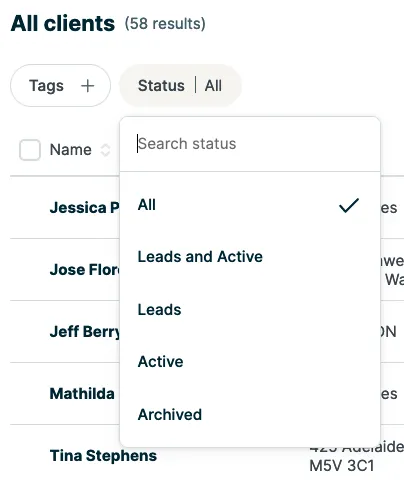Screen dimensions: 404x480
Task: Open client Mathilda record
Action: click(x=82, y=394)
